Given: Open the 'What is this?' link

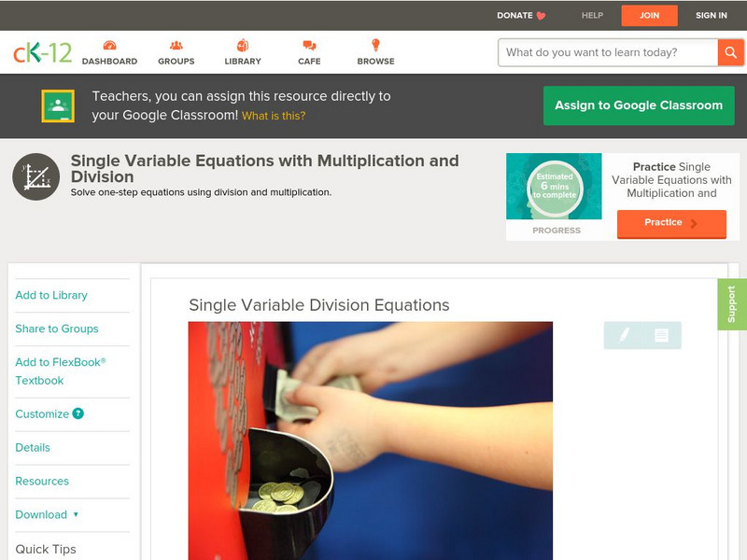Looking at the screenshot, I should point(274,116).
